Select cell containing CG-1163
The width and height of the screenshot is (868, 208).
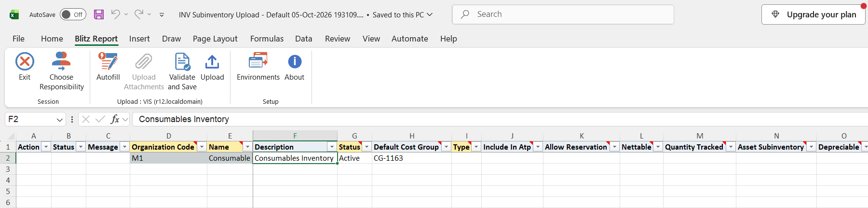412,158
